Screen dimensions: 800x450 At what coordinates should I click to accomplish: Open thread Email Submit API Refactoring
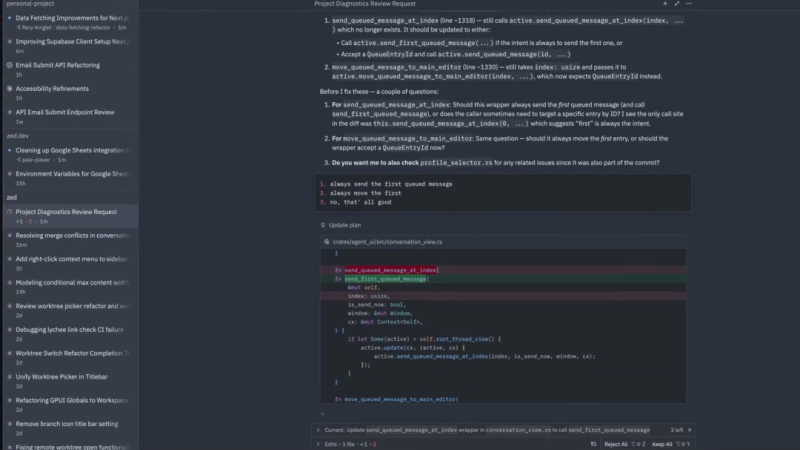[70, 69]
